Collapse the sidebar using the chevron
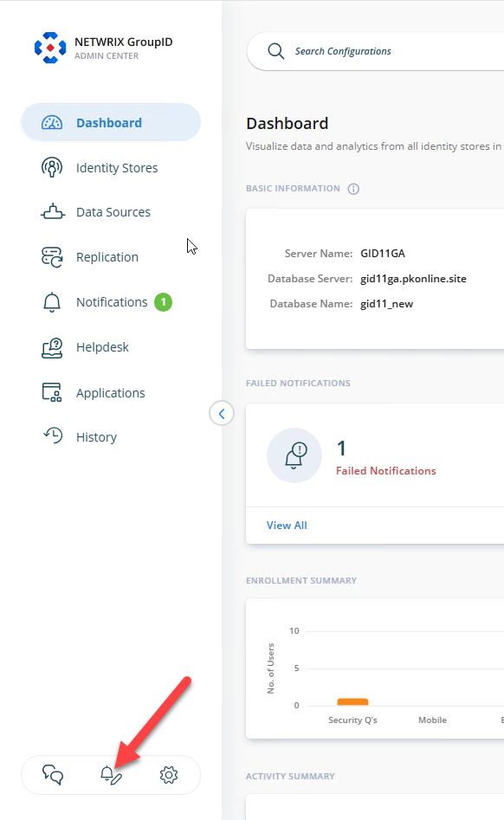The image size is (504, 820). coord(222,413)
